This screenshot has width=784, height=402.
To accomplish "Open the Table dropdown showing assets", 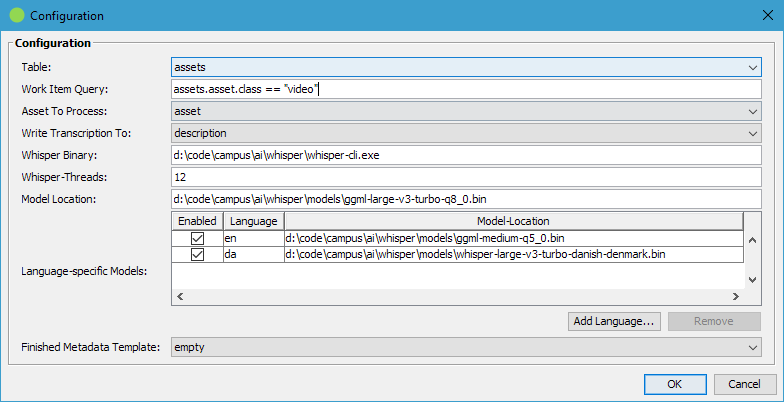I will point(466,67).
